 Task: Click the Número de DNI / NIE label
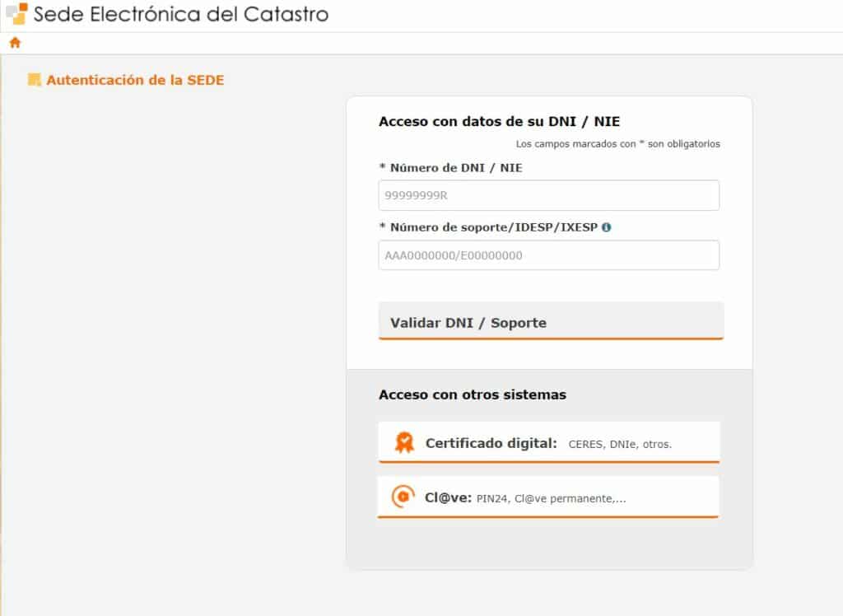tap(451, 168)
